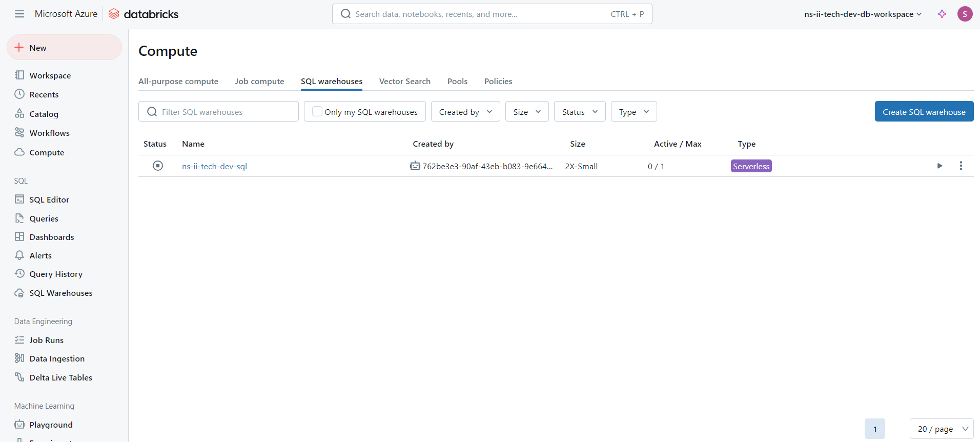Click the New plus button
980x442 pixels.
[x=64, y=48]
